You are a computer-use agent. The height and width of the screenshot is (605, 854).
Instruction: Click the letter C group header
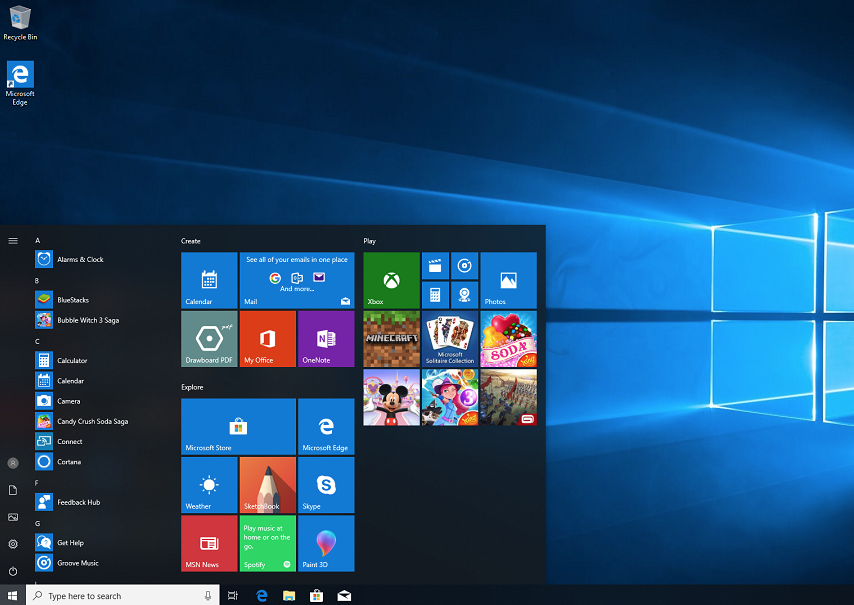[37, 341]
